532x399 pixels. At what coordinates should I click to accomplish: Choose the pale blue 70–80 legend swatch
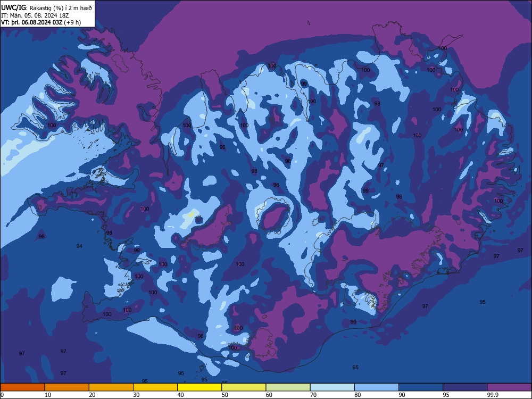332,387
